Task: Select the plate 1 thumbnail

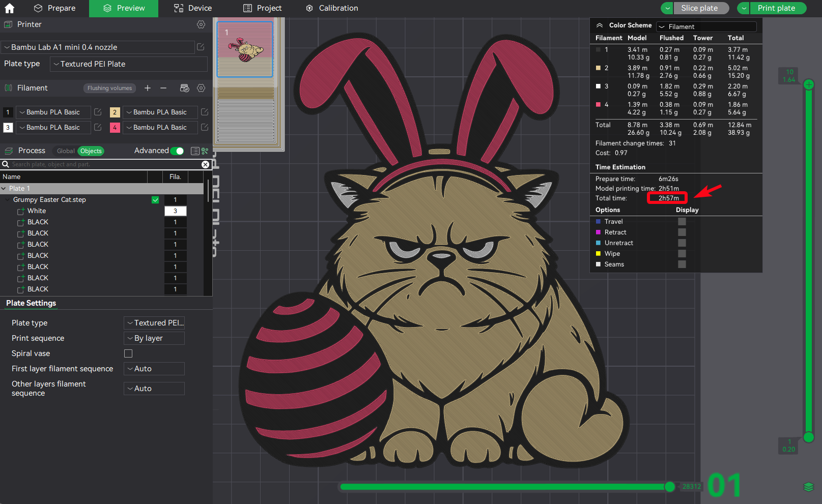Action: (245, 49)
